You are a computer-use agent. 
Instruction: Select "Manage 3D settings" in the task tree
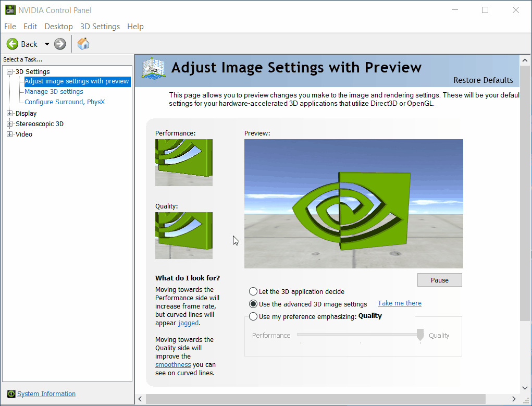point(53,92)
